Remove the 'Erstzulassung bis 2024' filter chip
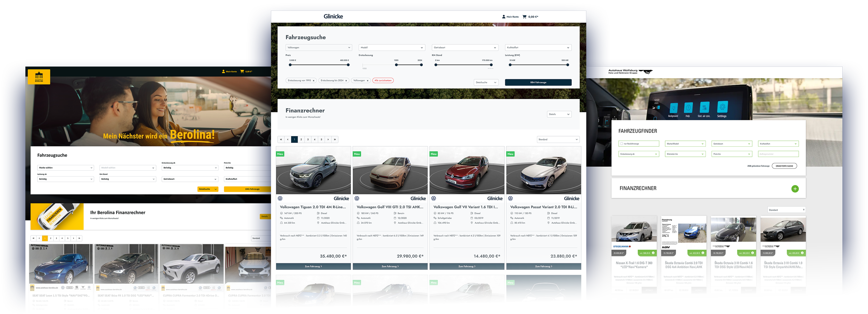Screen dimensions: 868x314 (x=346, y=81)
